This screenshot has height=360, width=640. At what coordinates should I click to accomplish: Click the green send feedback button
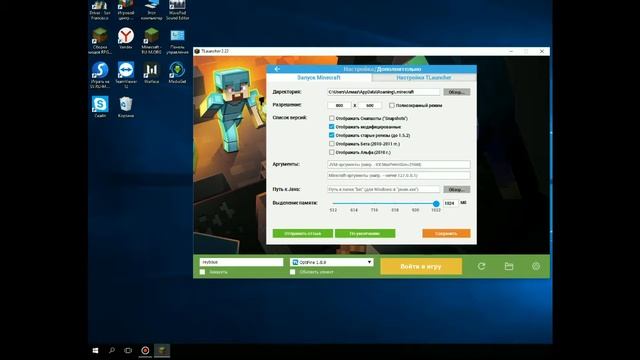tap(303, 233)
